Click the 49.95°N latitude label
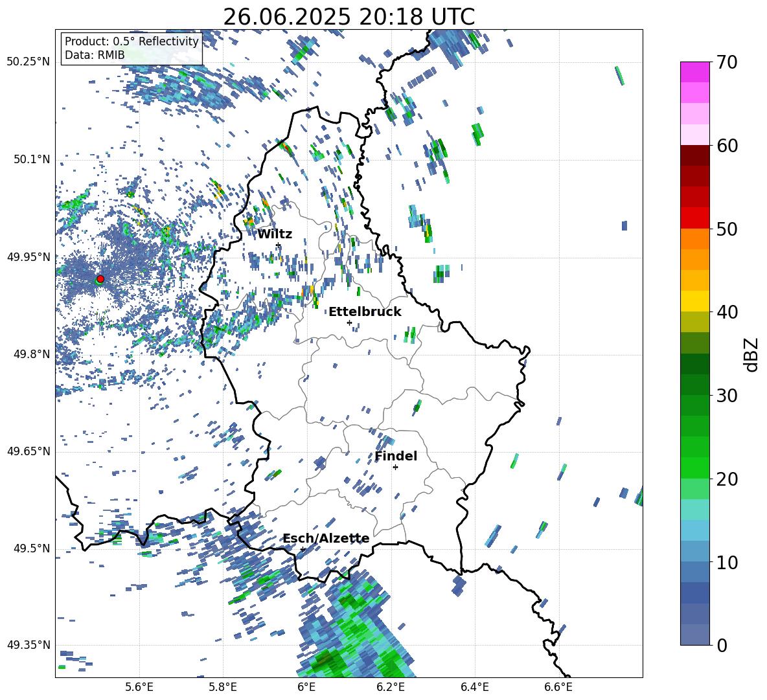 (29, 257)
